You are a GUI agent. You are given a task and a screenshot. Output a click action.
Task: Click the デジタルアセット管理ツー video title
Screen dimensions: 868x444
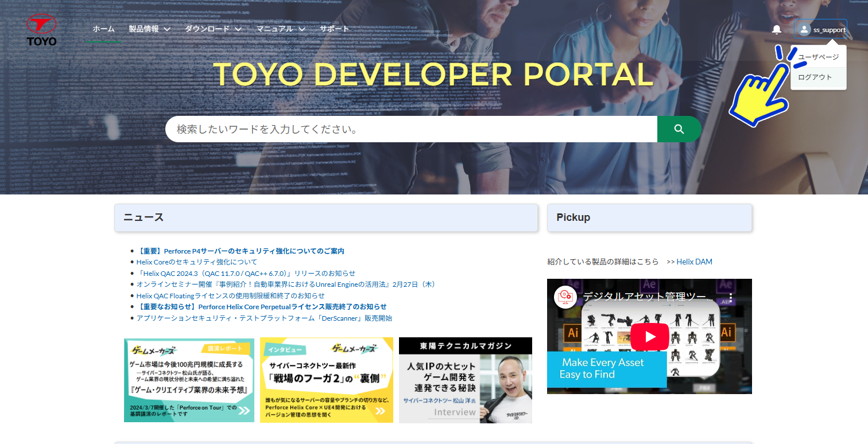click(x=649, y=297)
